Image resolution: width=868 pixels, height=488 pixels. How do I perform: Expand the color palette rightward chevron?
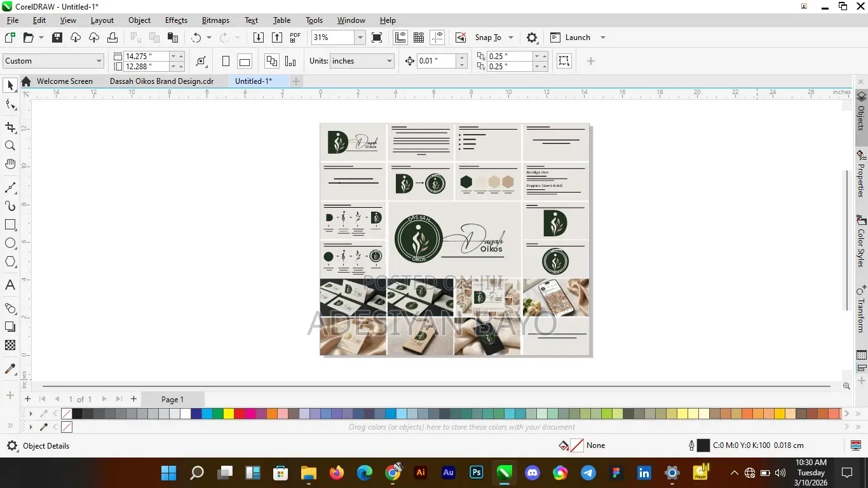pos(846,414)
